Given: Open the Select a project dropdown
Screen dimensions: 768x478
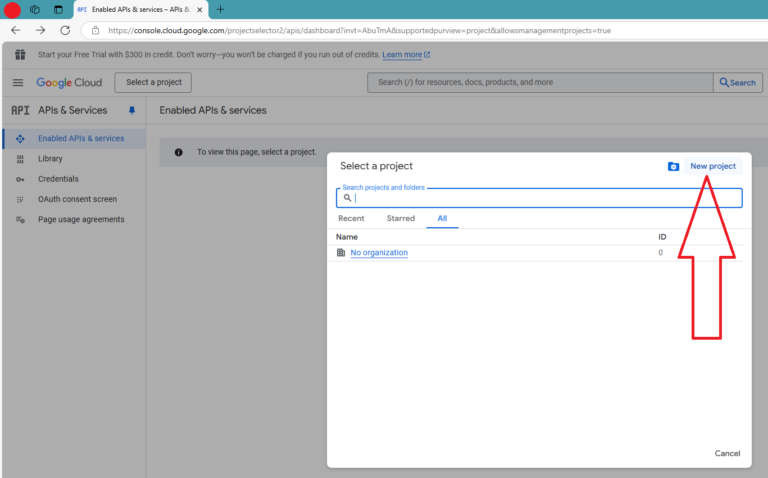Looking at the screenshot, I should click(x=153, y=83).
